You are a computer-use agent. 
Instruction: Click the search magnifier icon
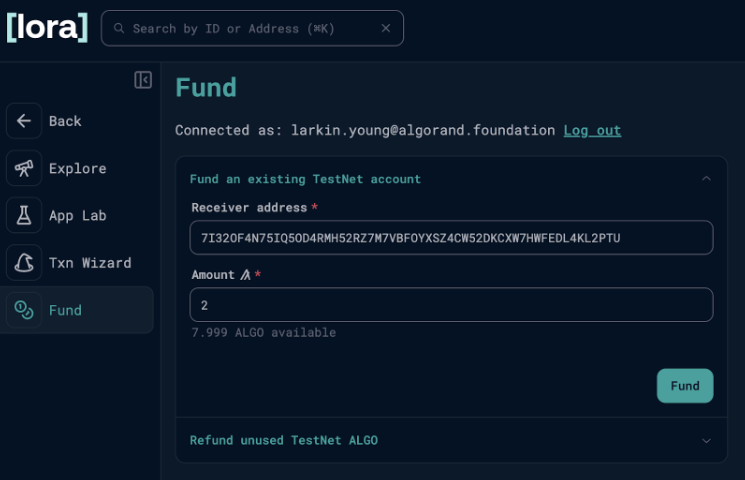coord(119,28)
